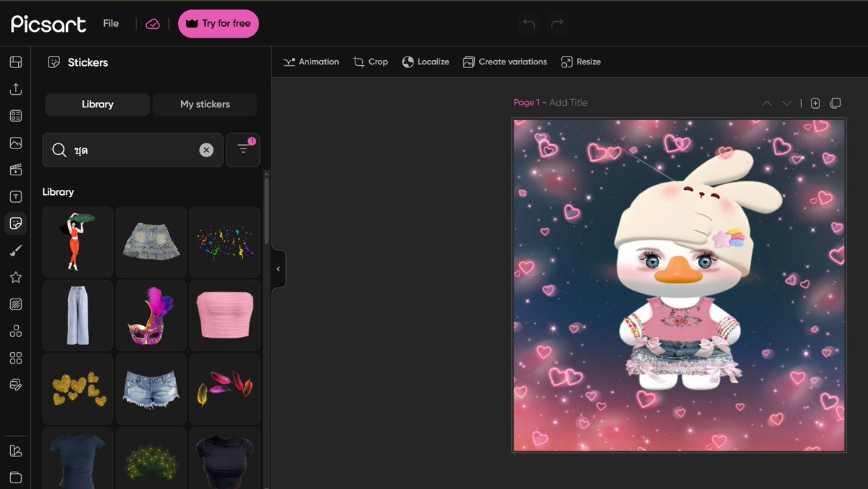The height and width of the screenshot is (489, 868).
Task: Open the Templates icon in sidebar
Action: coord(15,116)
